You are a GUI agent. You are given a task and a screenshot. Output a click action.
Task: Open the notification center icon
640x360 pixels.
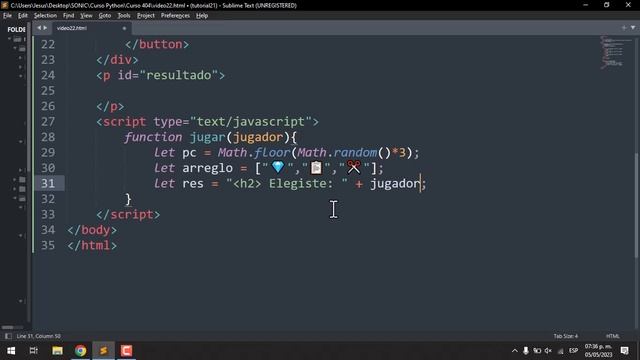(x=624, y=351)
